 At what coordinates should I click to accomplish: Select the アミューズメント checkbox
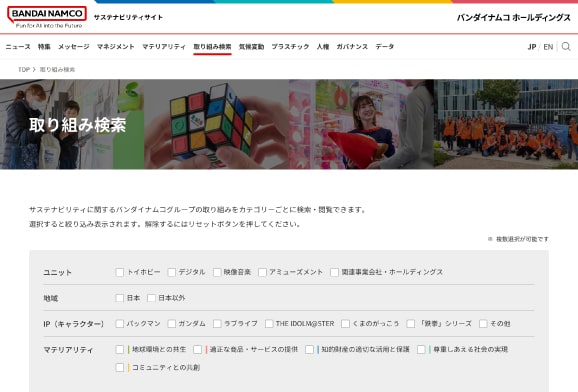pos(262,272)
